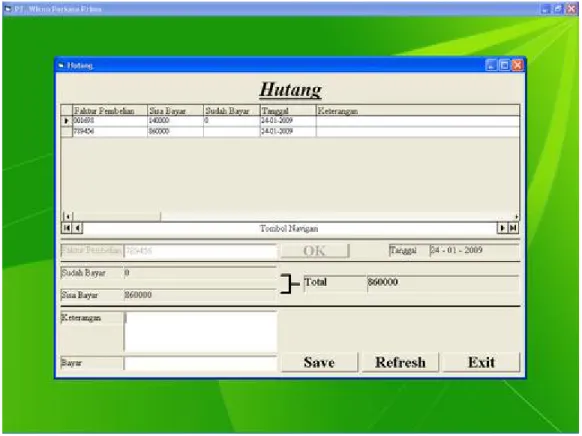This screenshot has width=582, height=436.
Task: Go to next record navigation arrow
Action: 502,228
